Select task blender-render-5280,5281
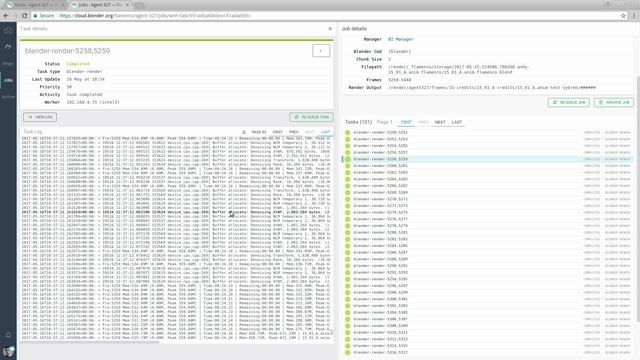 pyautogui.click(x=488, y=232)
